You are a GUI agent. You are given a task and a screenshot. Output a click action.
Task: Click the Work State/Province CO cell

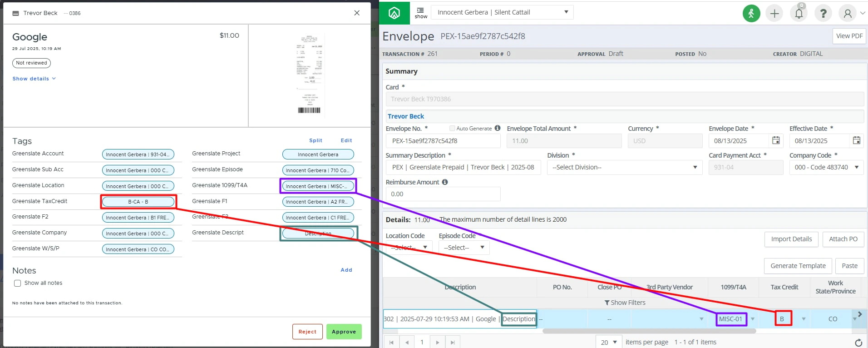point(833,319)
